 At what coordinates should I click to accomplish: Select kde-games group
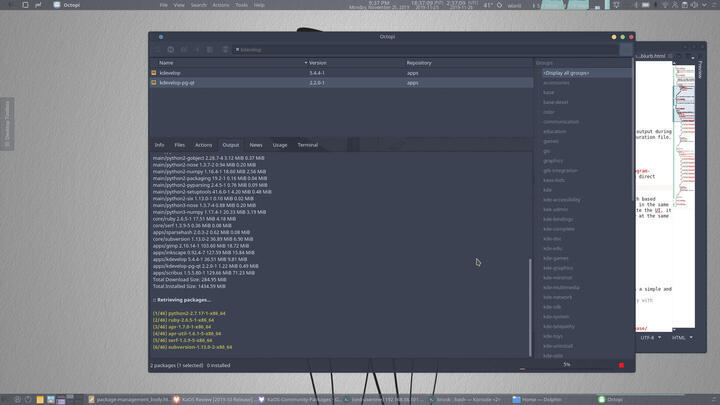[x=556, y=258]
